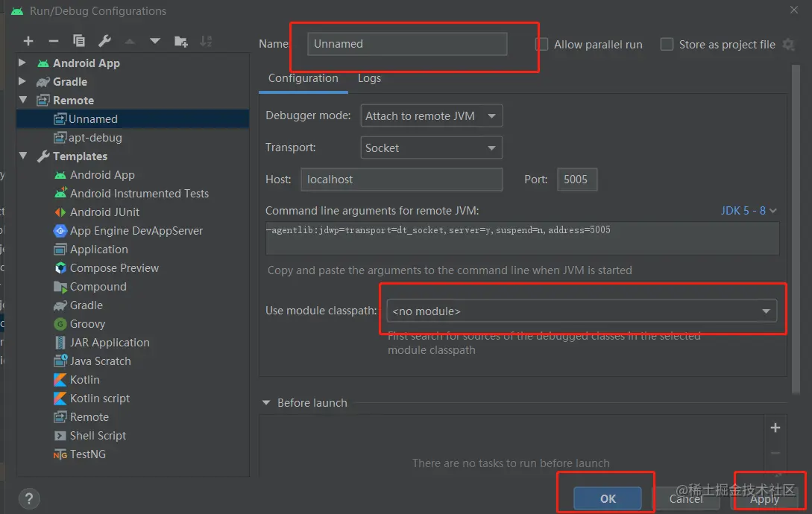Click the Apply button
This screenshot has height=514, width=812.
pos(764,498)
